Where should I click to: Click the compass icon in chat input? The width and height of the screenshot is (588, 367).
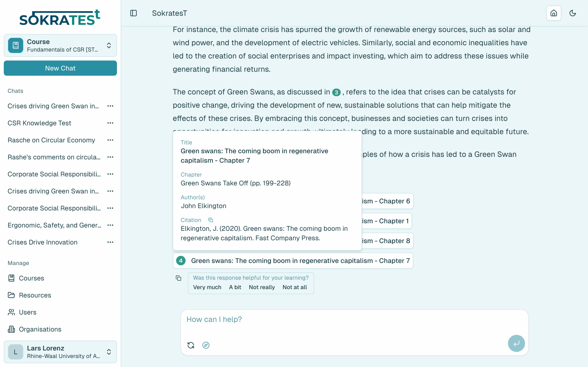click(206, 345)
